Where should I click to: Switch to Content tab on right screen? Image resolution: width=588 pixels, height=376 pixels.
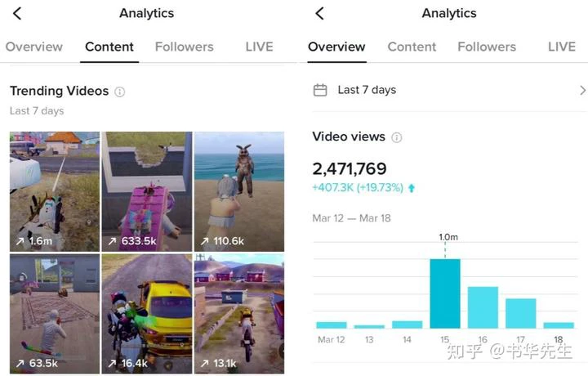click(x=412, y=47)
